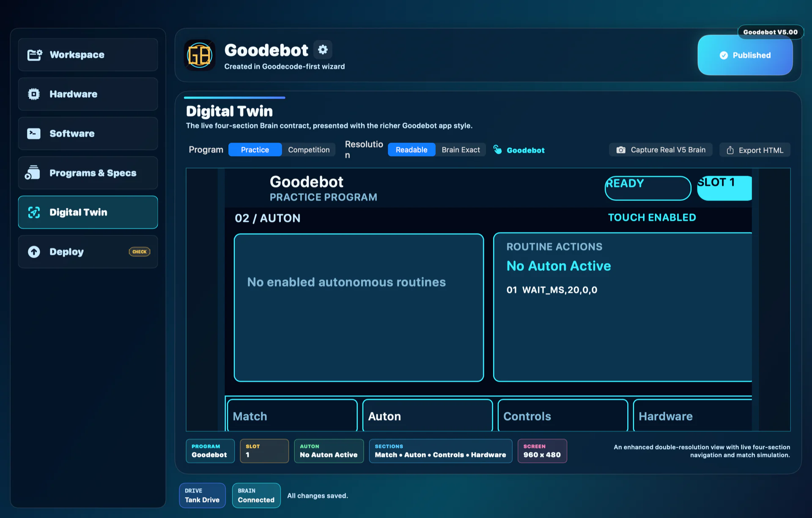812x518 pixels.
Task: Click the Hardware chip icon in sidebar
Action: point(34,94)
